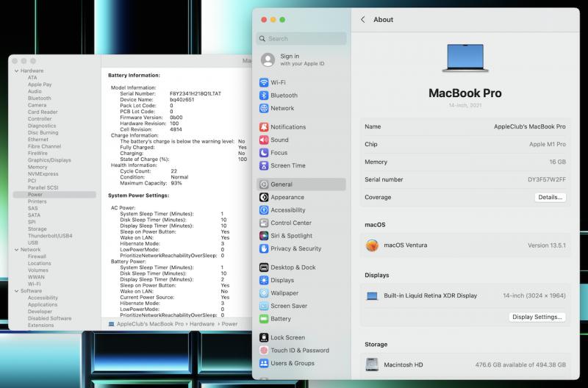Click Details... button for Coverage
The image size is (588, 388).
[x=550, y=197]
